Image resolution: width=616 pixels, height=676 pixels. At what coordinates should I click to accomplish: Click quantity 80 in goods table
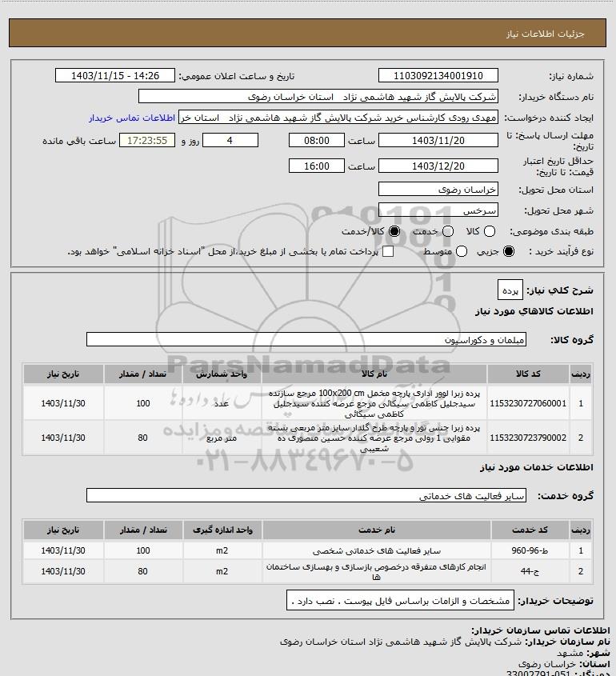click(142, 438)
